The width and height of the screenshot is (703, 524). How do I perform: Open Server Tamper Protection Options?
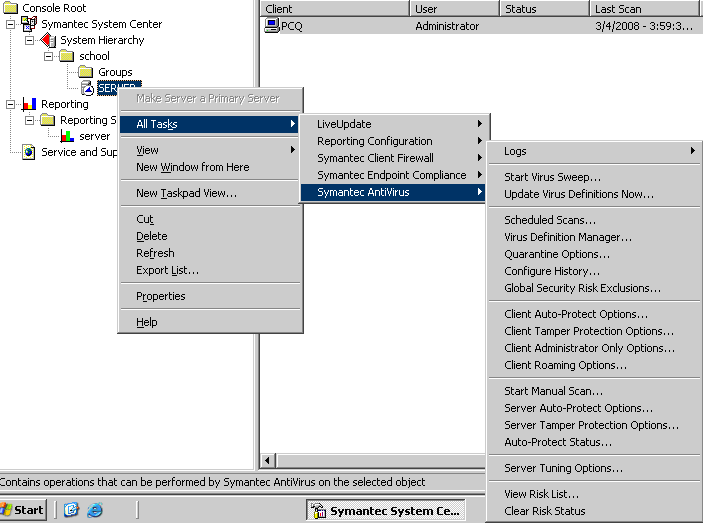pos(594,425)
